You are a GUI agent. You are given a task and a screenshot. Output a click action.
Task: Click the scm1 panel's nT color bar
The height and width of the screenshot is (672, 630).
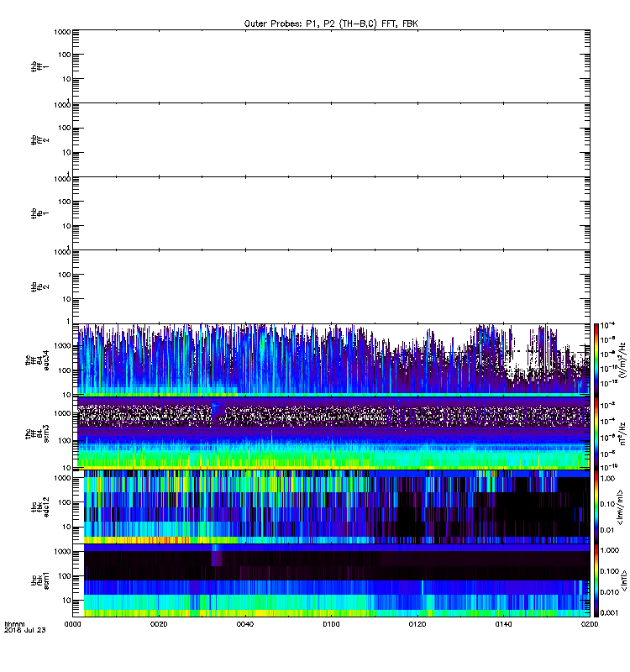(596, 580)
